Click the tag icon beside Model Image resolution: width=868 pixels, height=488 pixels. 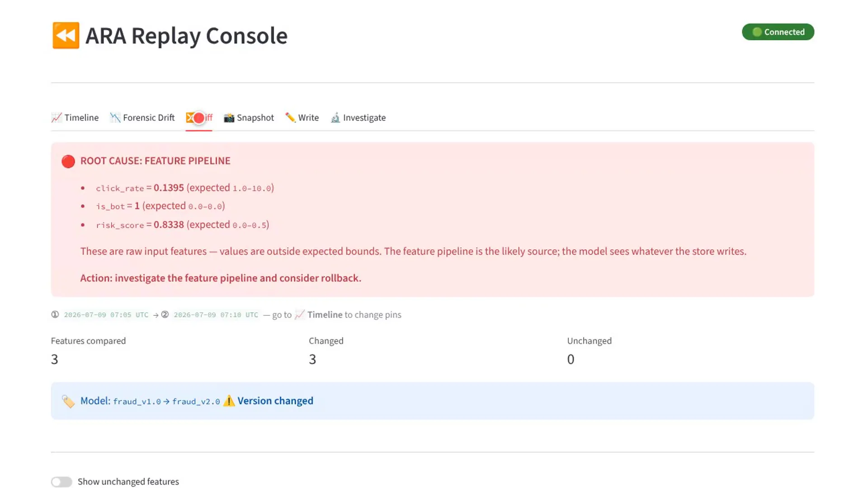[68, 401]
